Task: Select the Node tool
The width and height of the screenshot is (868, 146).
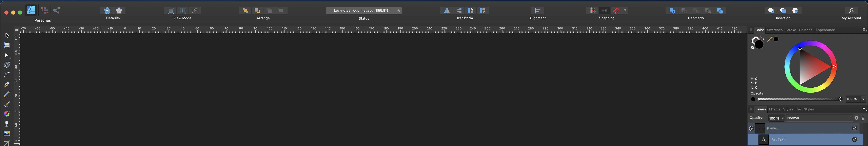Action: (x=7, y=55)
